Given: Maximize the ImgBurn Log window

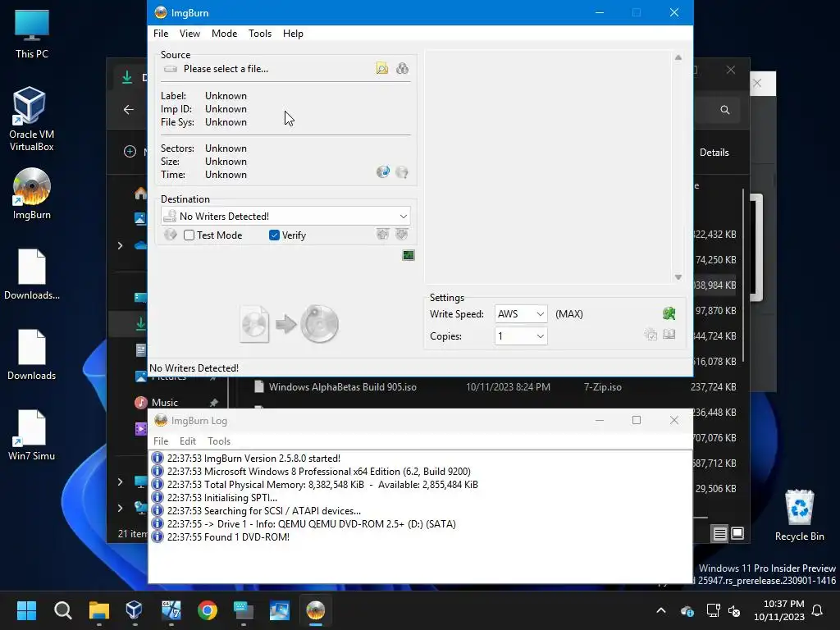Looking at the screenshot, I should coord(637,420).
